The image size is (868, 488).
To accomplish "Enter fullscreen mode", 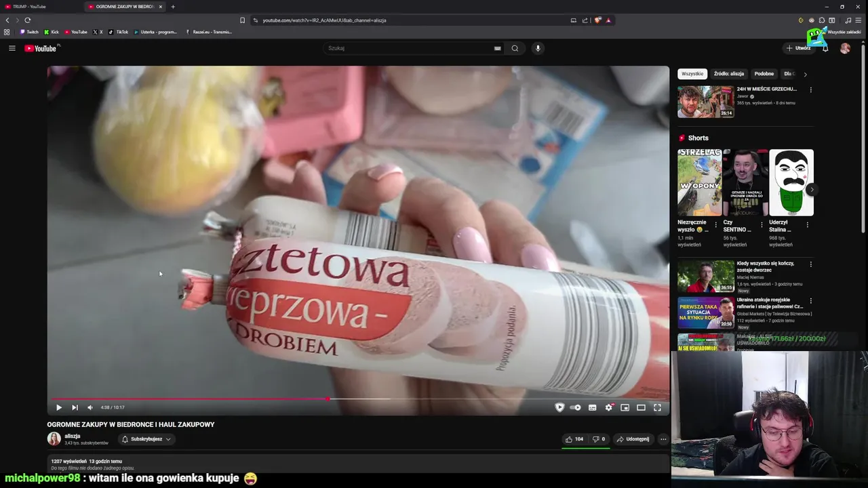I will coord(657,407).
